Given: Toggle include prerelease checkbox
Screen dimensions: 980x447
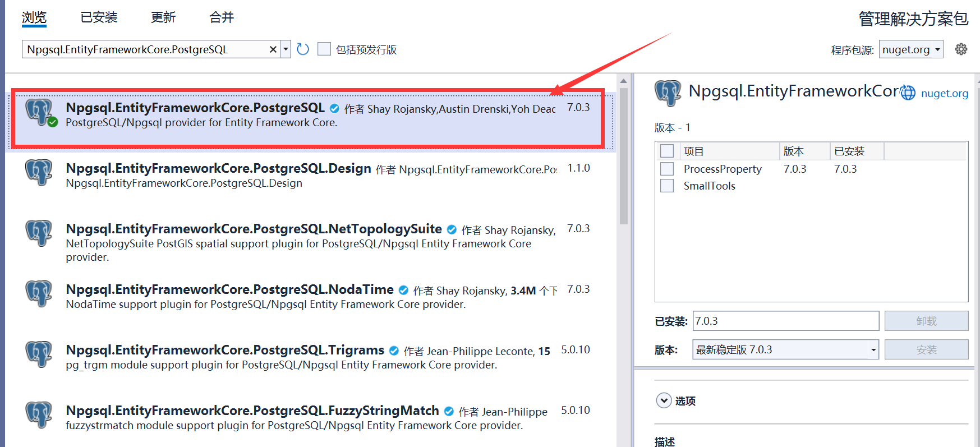Looking at the screenshot, I should click(324, 49).
